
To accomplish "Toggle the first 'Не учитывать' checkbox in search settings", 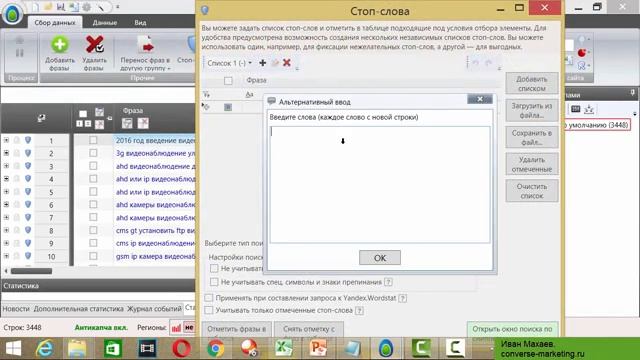I will tap(214, 268).
